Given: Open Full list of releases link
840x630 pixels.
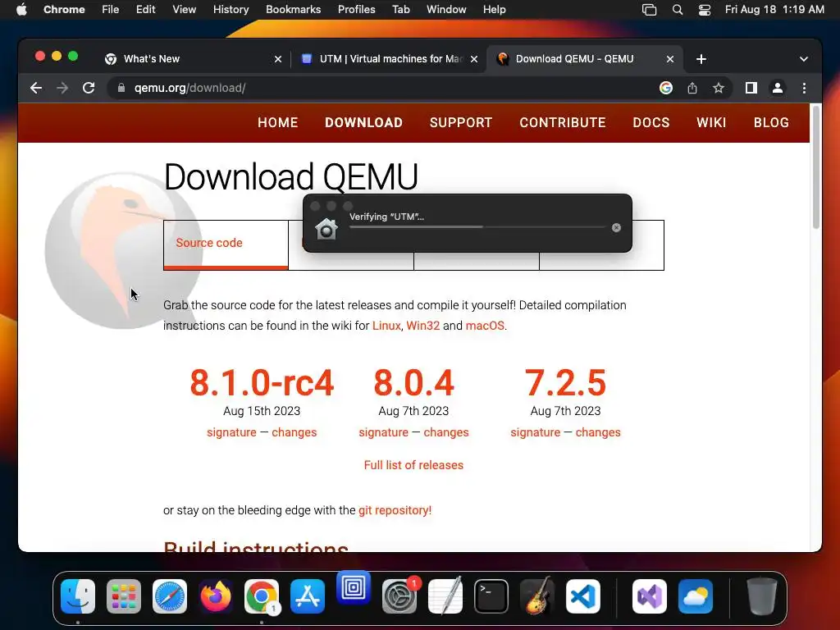Looking at the screenshot, I should 413,465.
